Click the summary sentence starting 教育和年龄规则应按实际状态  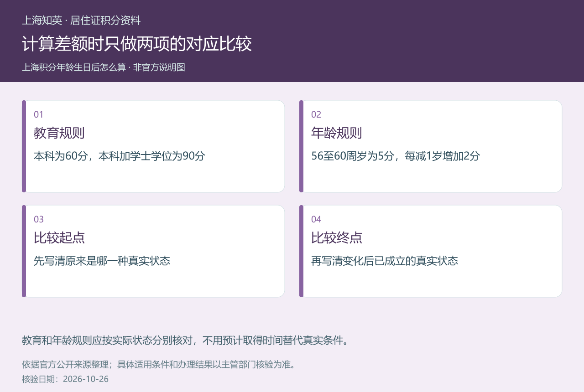pyautogui.click(x=185, y=340)
